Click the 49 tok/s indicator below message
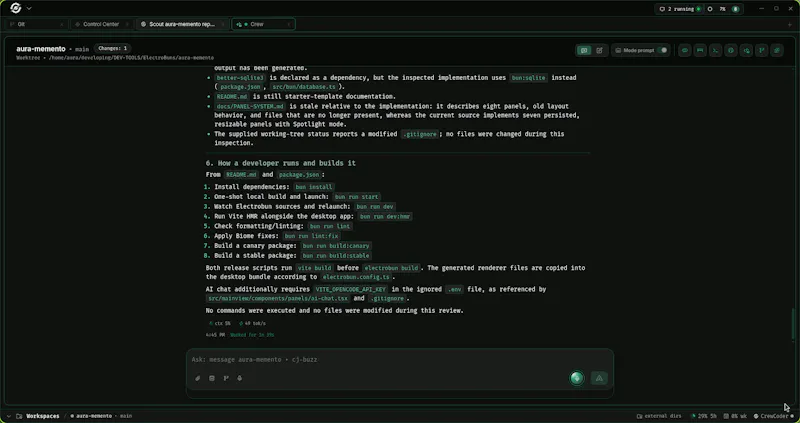This screenshot has height=423, width=800. (x=252, y=324)
